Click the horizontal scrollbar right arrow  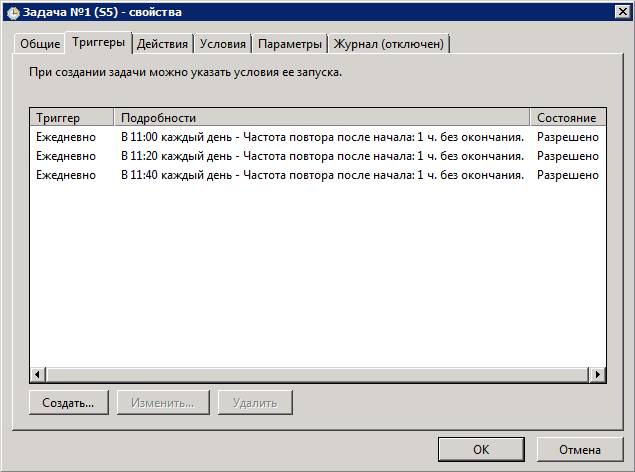pyautogui.click(x=597, y=374)
